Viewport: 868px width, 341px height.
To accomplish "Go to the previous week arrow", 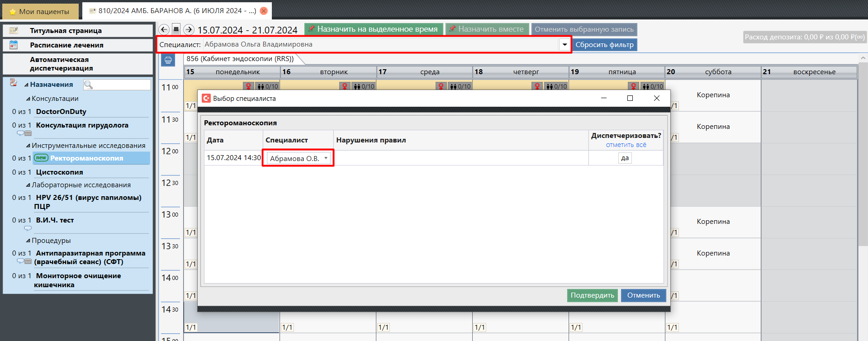I will click(164, 29).
